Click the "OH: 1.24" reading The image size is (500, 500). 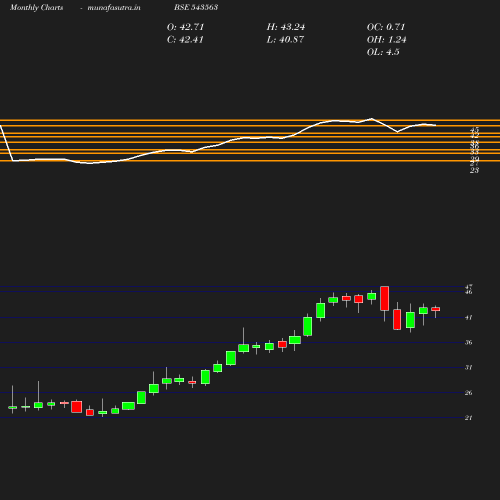tap(387, 40)
